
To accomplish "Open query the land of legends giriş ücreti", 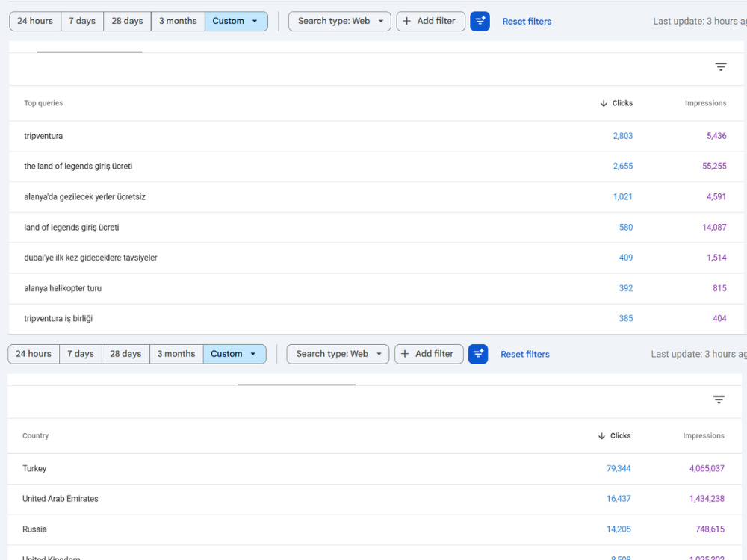I will 376,167.
